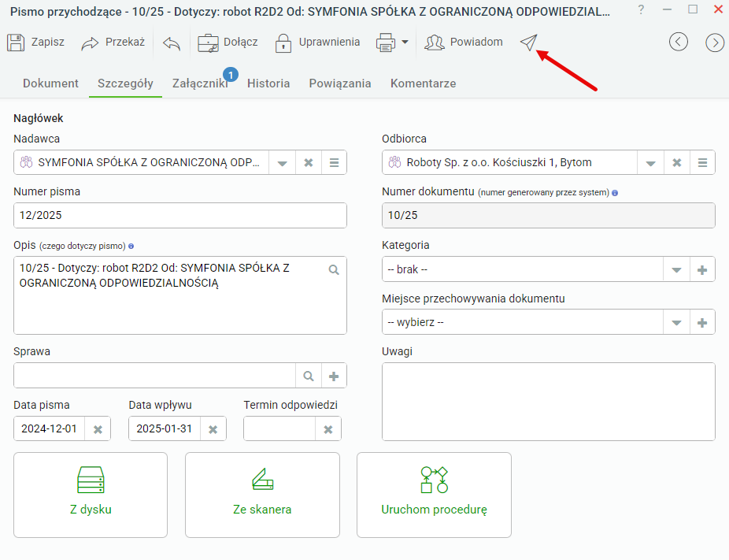Clear the Nadawca field with the X icon

point(309,163)
